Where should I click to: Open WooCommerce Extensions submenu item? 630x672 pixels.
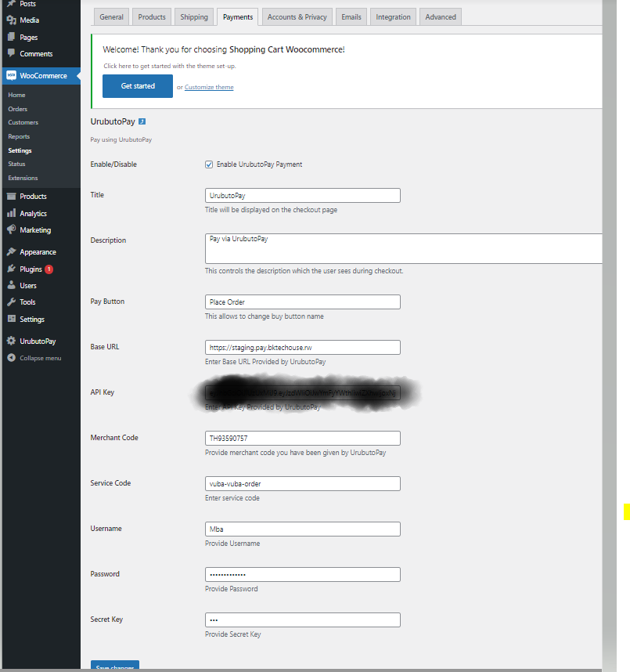(x=23, y=178)
